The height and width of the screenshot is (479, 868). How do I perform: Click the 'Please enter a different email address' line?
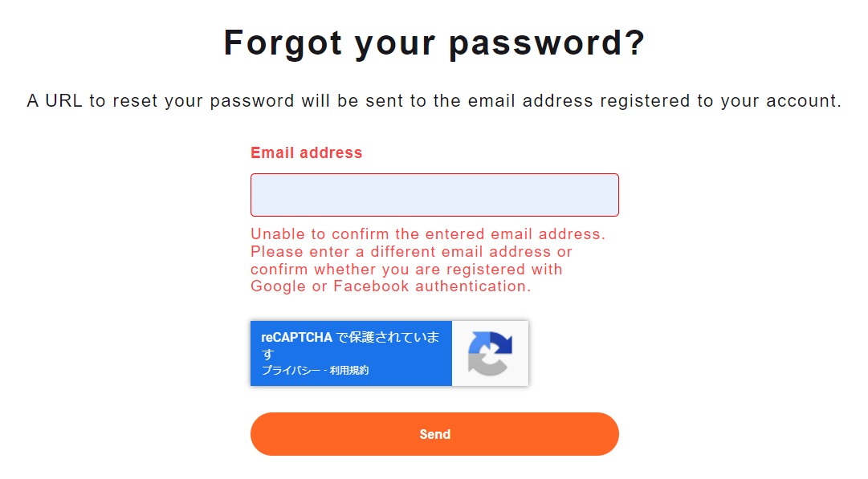click(411, 252)
